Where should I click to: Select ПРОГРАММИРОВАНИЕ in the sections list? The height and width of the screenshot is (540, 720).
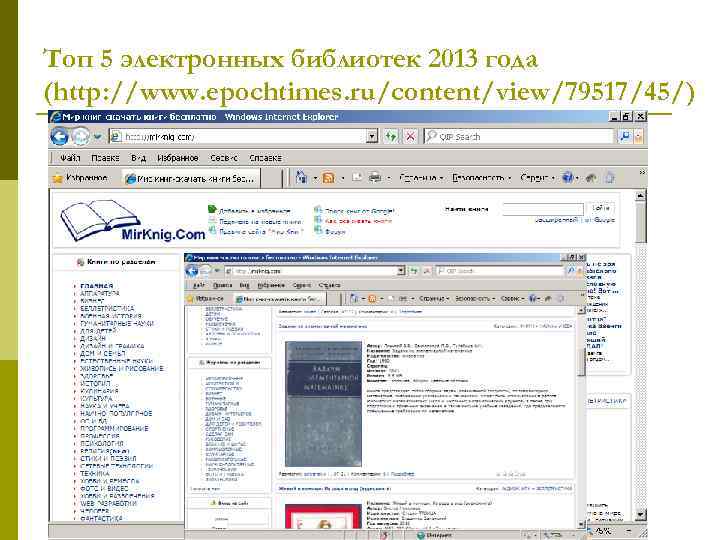tap(114, 428)
